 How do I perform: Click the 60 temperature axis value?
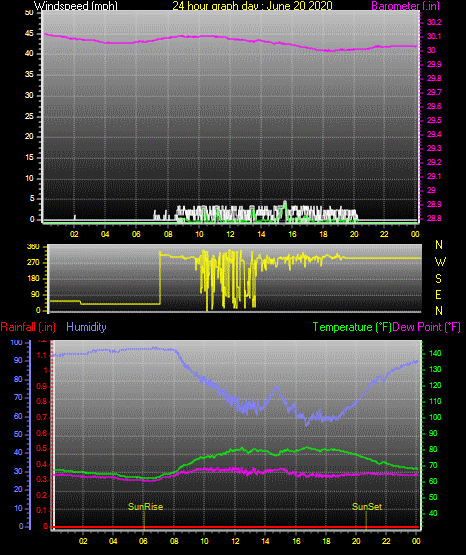pos(433,481)
